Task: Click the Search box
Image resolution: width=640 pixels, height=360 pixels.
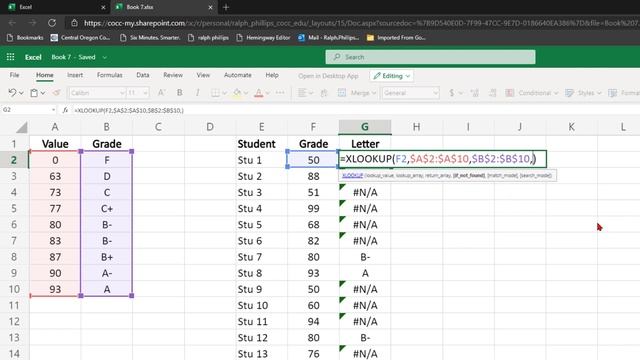Action: (x=430, y=57)
